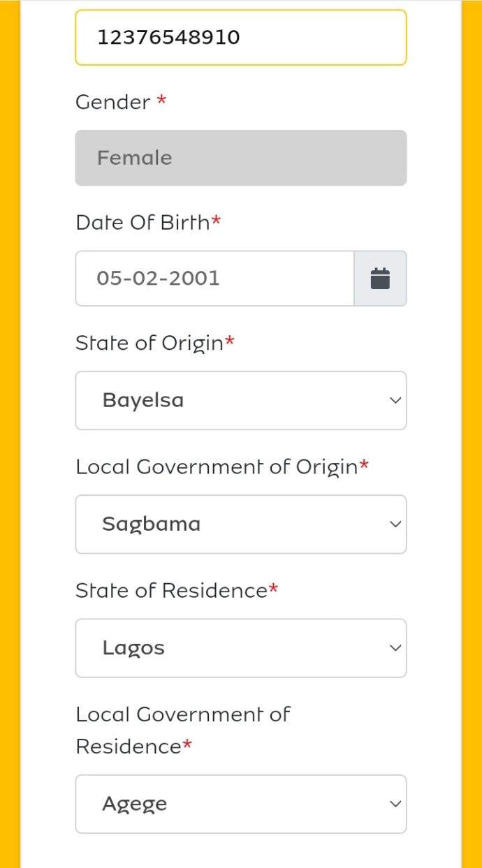Image resolution: width=482 pixels, height=868 pixels.
Task: Open the Local Government of Residence dropdown
Action: click(241, 804)
